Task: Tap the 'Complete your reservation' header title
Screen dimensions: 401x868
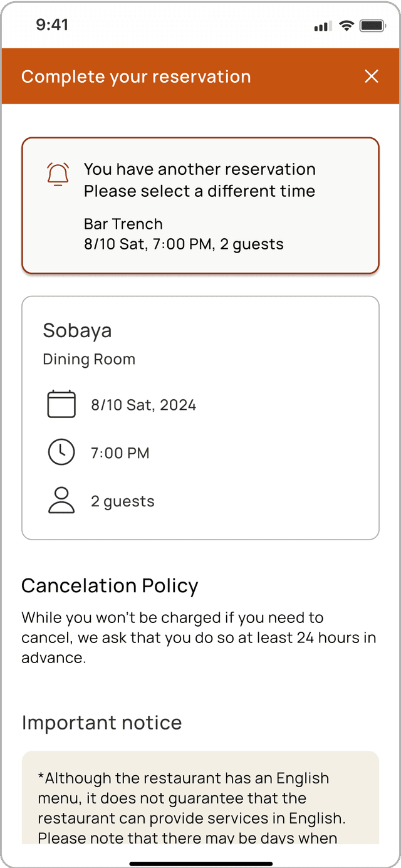Action: coord(136,76)
